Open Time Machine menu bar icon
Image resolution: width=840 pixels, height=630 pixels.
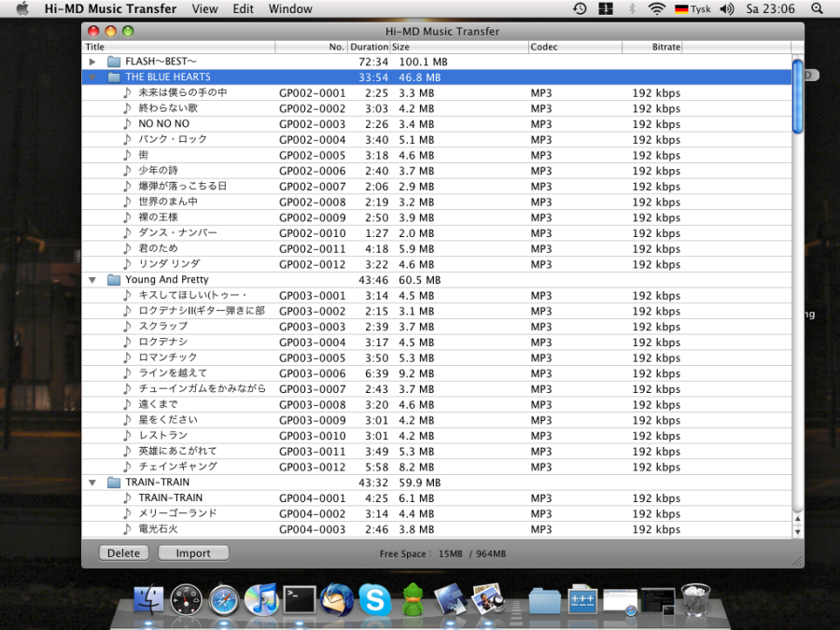[x=580, y=8]
